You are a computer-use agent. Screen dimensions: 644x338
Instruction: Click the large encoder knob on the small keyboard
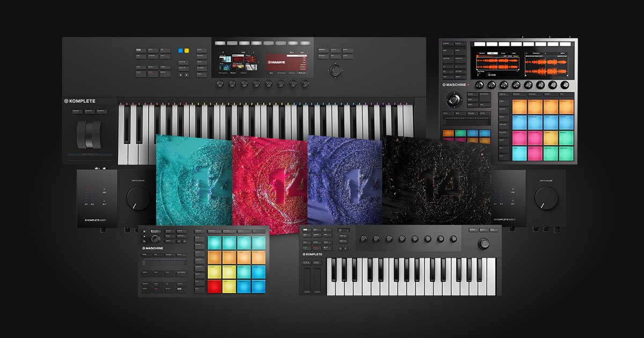(484, 244)
